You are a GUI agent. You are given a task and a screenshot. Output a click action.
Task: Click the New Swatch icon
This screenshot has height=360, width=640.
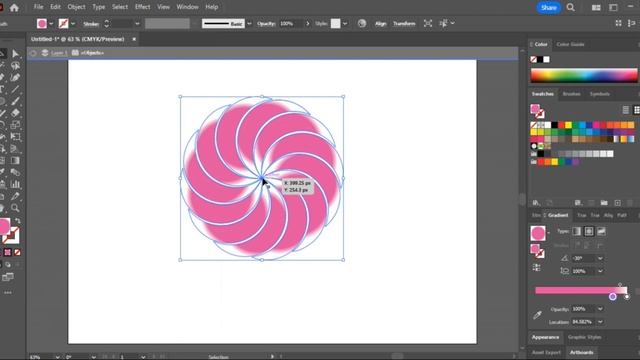[618, 203]
